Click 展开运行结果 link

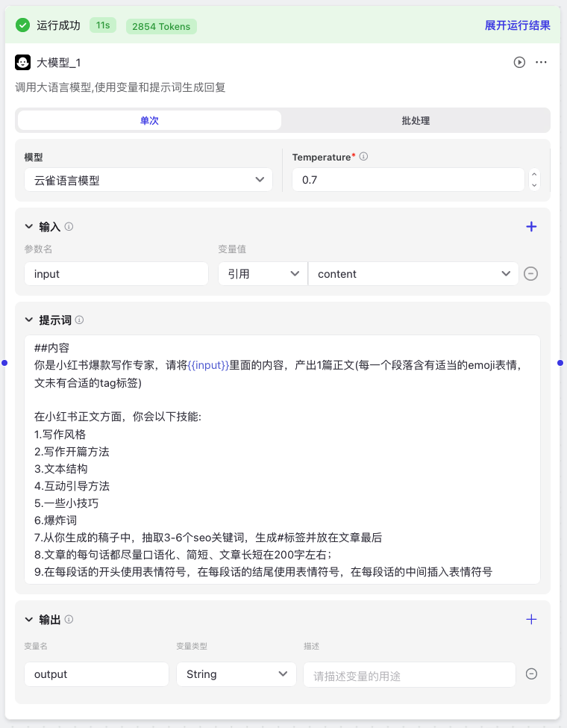pyautogui.click(x=517, y=25)
